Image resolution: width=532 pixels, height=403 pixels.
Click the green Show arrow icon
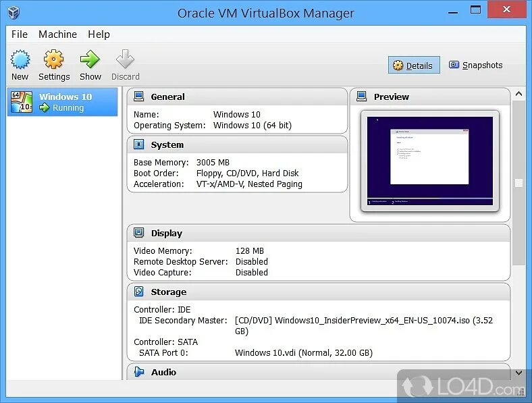(90, 59)
